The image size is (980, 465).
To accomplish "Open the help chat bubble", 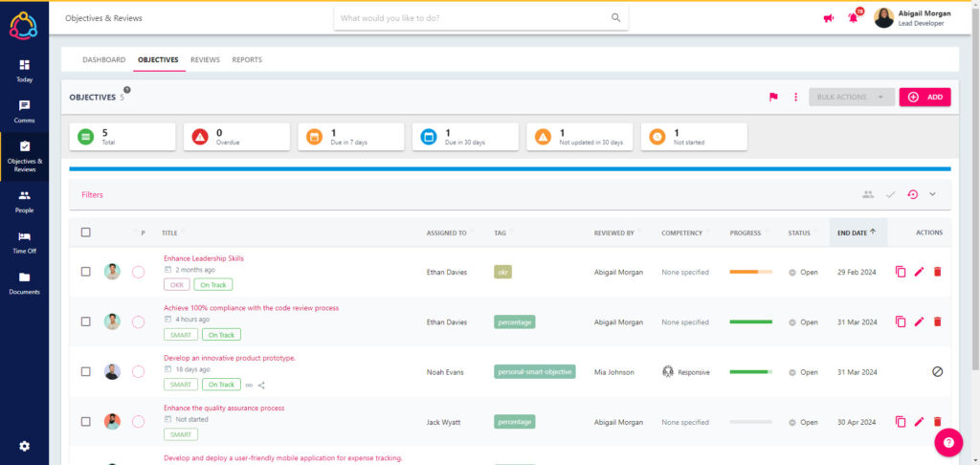I will (x=948, y=442).
